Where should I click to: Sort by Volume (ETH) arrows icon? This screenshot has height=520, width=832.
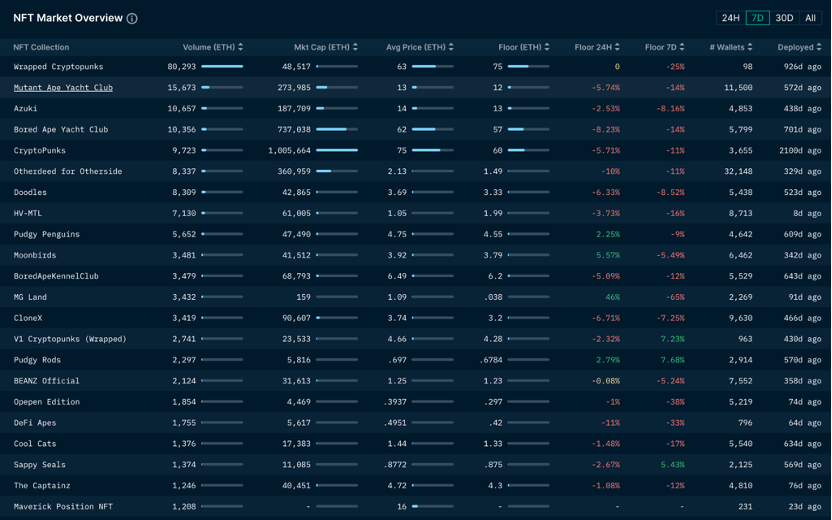click(x=241, y=47)
